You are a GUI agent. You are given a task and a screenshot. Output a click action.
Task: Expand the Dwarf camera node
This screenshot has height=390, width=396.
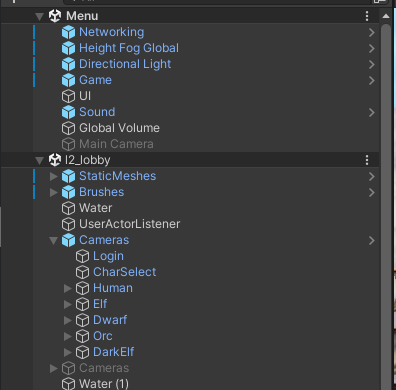pos(68,320)
